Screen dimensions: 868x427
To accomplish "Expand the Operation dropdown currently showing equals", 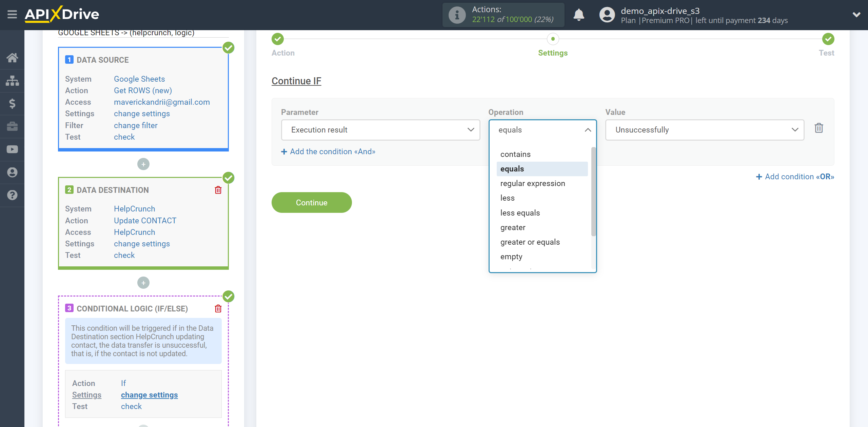I will pyautogui.click(x=542, y=129).
